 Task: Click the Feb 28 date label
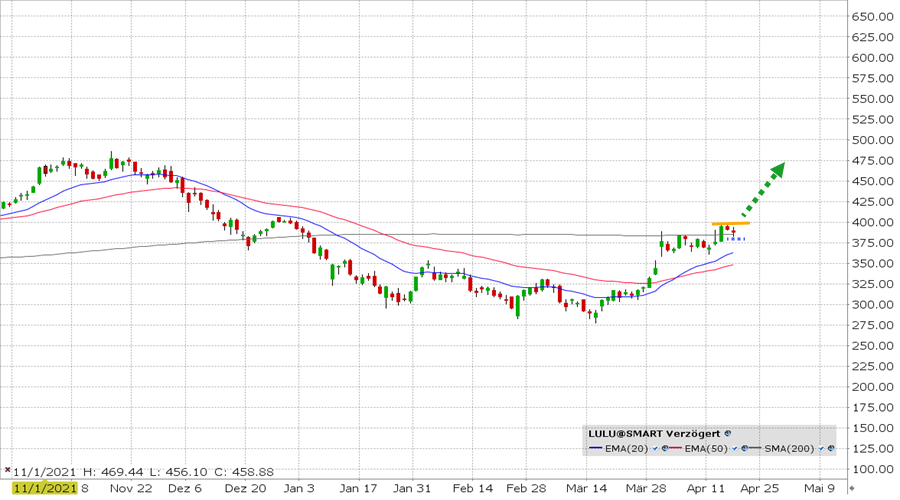click(526, 488)
